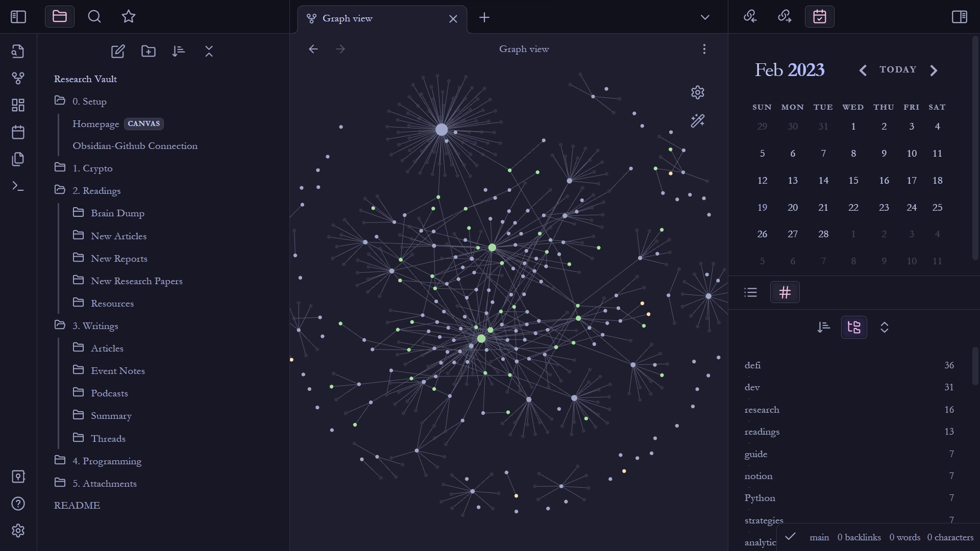
Task: Open graph settings gear icon
Action: 697,92
